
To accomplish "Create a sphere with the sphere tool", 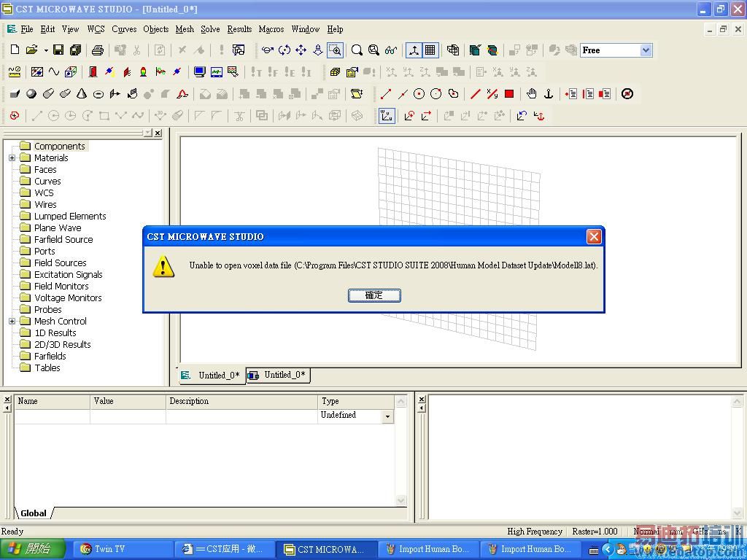I will (x=31, y=94).
